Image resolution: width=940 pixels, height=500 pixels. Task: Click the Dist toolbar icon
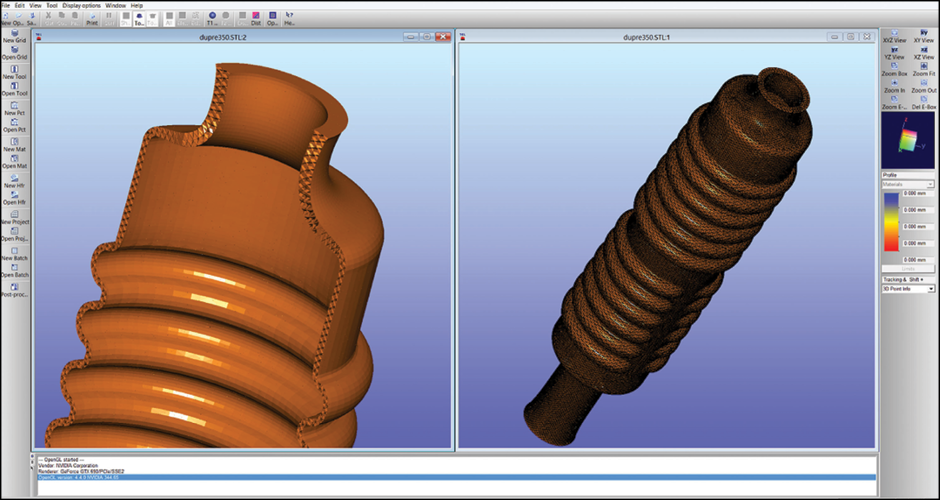coord(255,18)
